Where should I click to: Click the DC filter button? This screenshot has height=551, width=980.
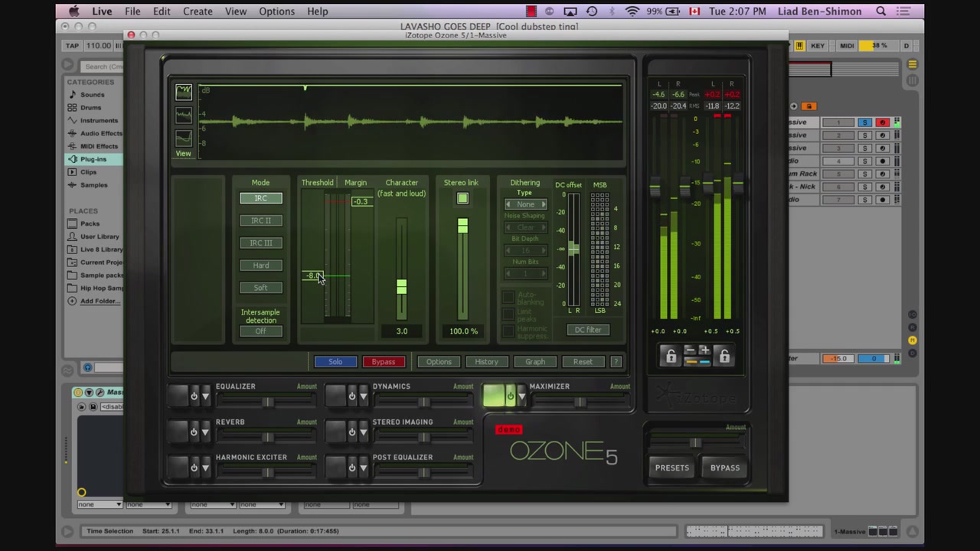[x=588, y=330]
